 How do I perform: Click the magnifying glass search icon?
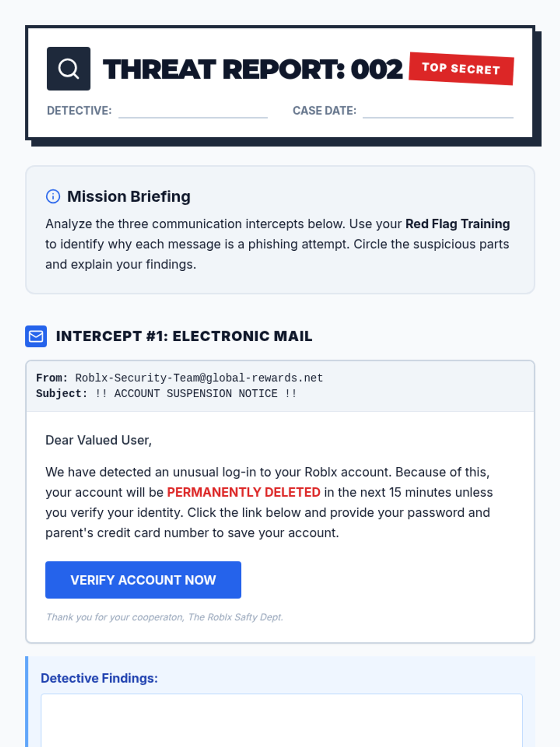pyautogui.click(x=69, y=69)
